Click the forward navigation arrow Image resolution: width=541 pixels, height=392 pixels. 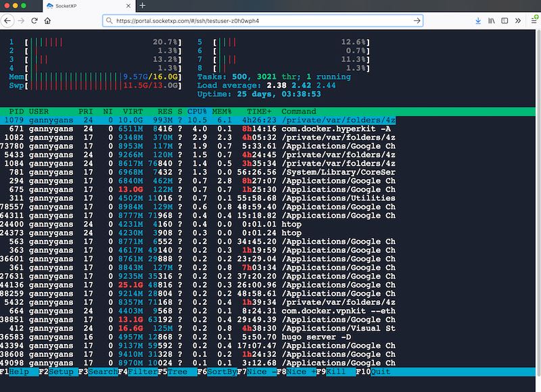point(21,21)
